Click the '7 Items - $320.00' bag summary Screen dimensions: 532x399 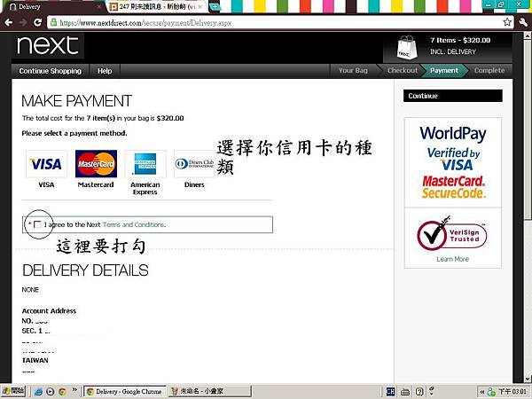point(460,40)
